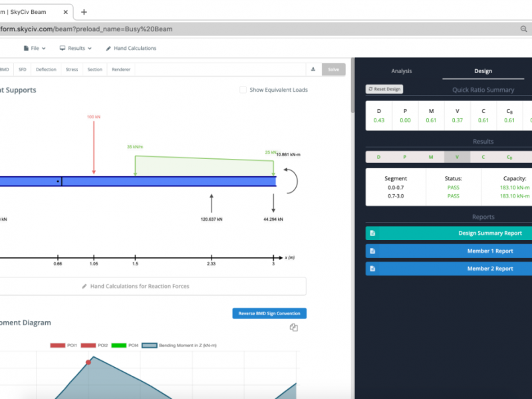The width and height of the screenshot is (532, 399).
Task: Toggle Bending Moment in Z legend series
Action: pos(178,345)
